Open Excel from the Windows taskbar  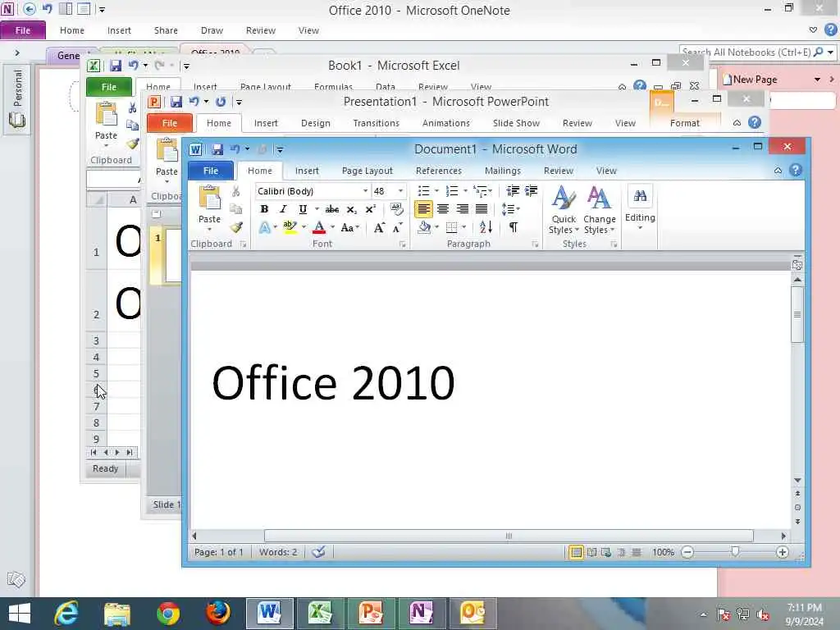point(321,614)
